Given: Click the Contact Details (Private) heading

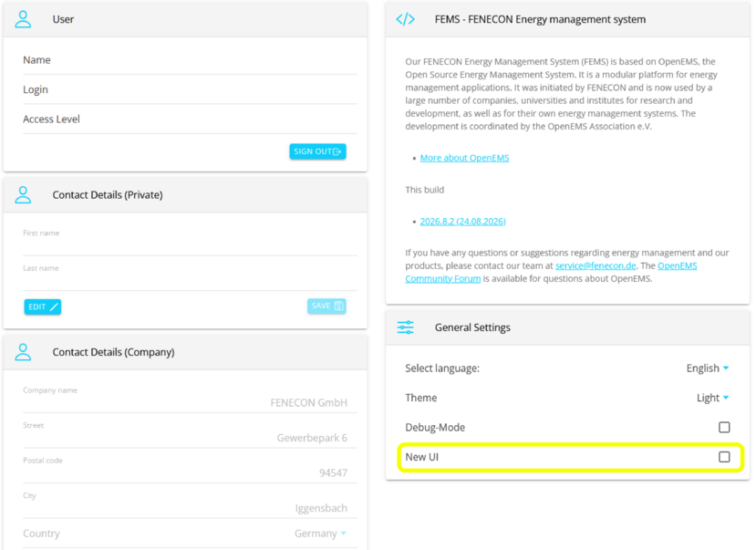Looking at the screenshot, I should pos(108,195).
